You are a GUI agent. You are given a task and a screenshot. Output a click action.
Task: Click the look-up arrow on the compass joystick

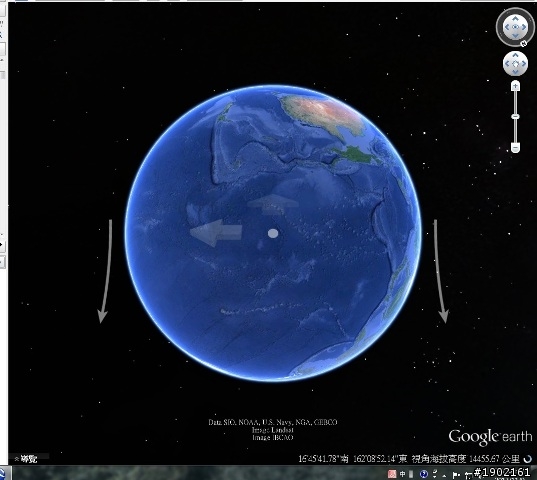pyautogui.click(x=515, y=19)
